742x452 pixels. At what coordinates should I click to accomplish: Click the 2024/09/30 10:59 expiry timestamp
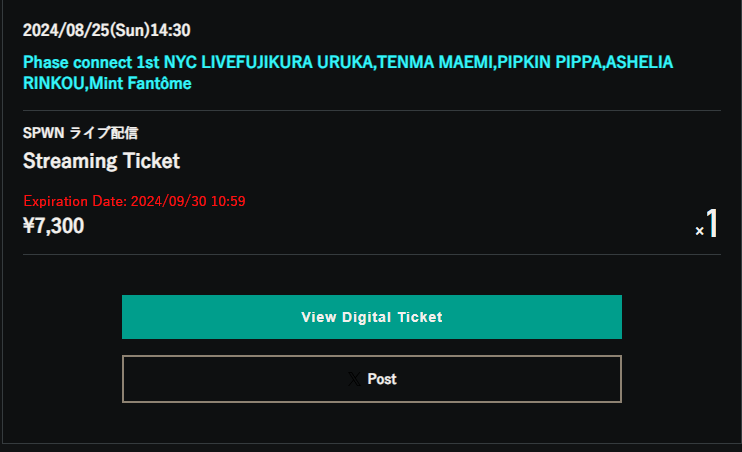click(x=188, y=201)
